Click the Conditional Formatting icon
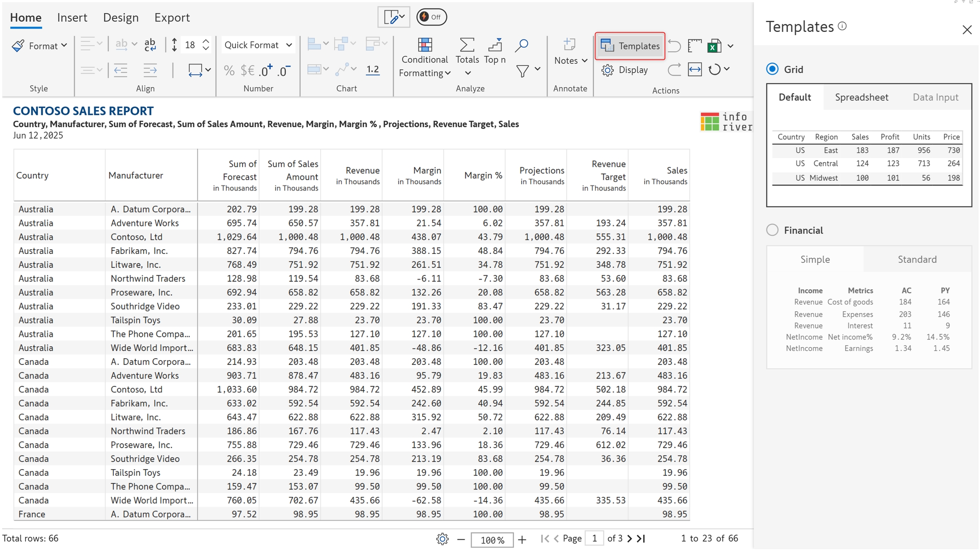 [424, 45]
